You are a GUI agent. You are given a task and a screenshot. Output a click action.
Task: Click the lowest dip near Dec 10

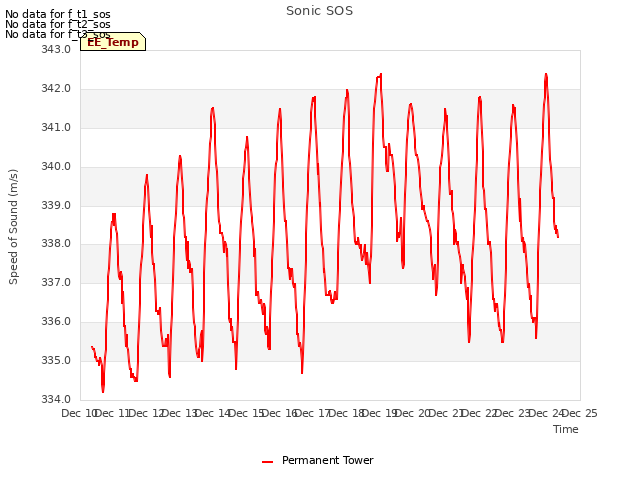pyautogui.click(x=103, y=391)
